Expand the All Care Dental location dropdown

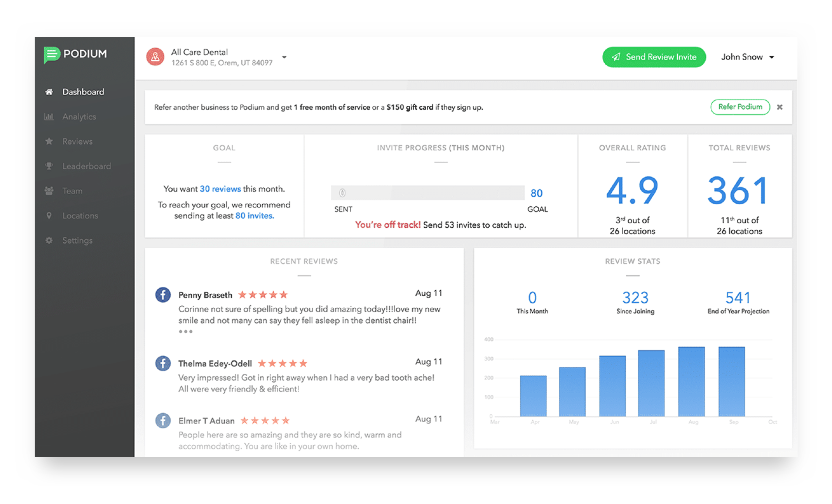click(284, 57)
